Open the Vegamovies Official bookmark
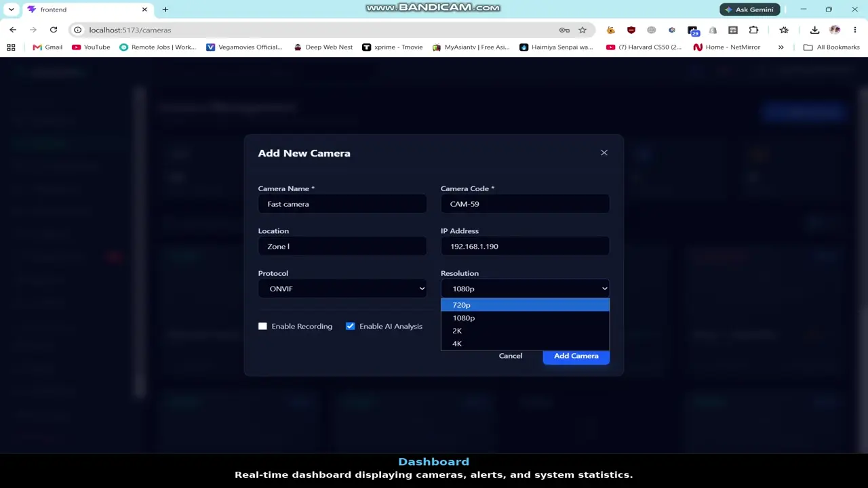 click(244, 47)
